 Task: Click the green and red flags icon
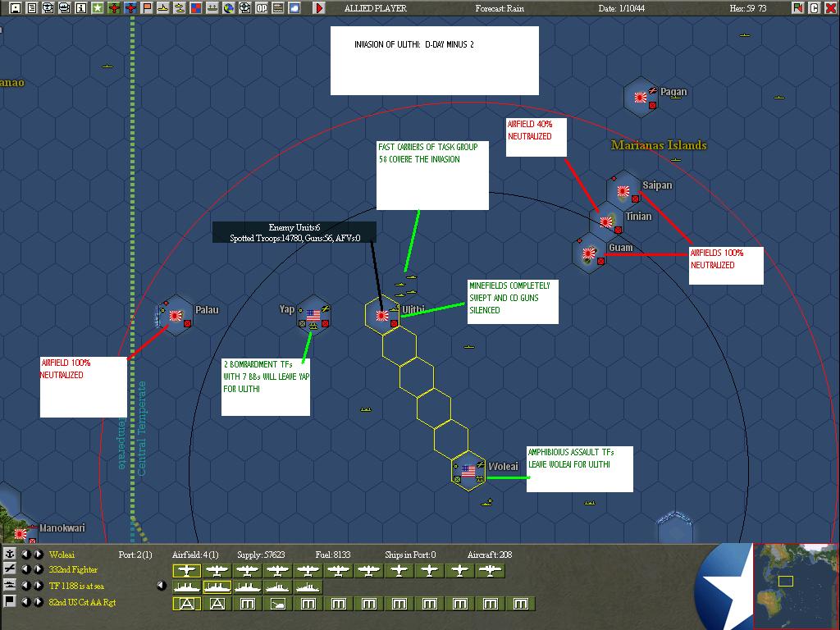(798, 8)
